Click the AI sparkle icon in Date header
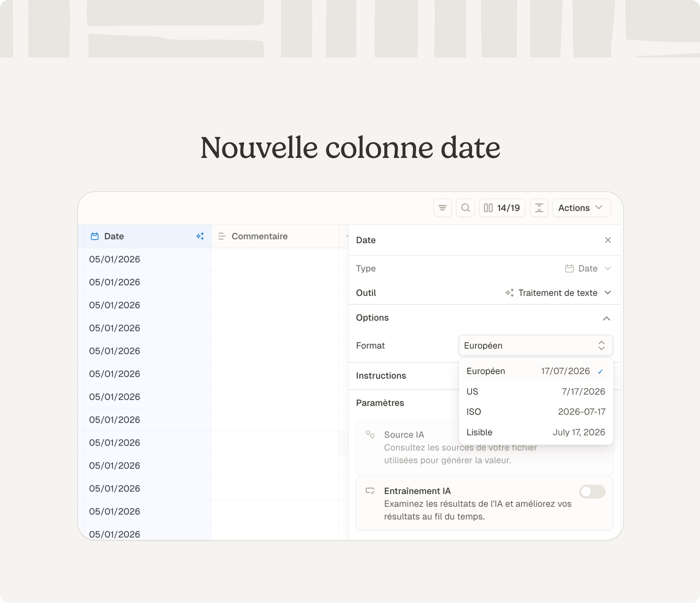 [200, 236]
